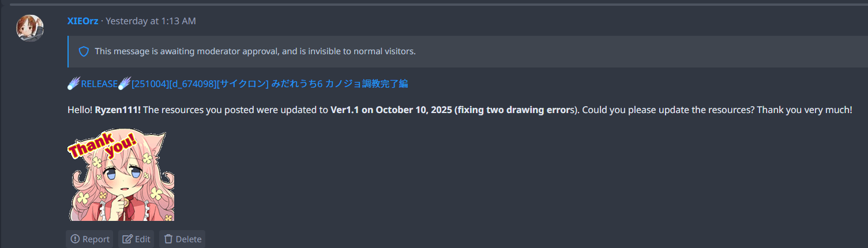This screenshot has width=868, height=248.
Task: Open the post timestamp Yesterday at 1:13 AM
Action: 151,21
